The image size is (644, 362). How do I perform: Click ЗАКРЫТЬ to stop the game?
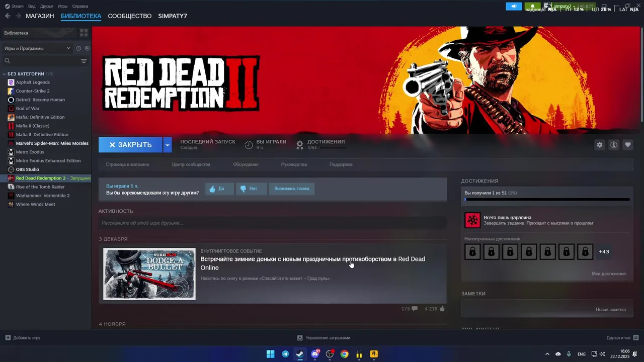coord(130,145)
